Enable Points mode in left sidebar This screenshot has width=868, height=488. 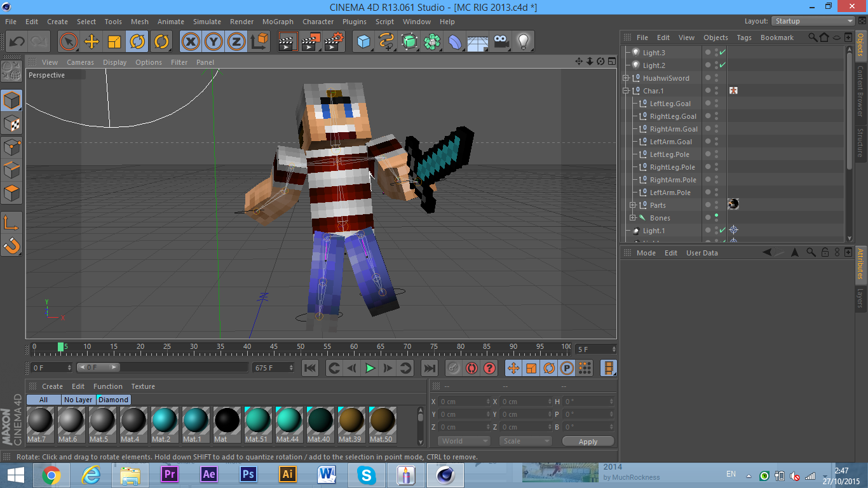(11, 147)
